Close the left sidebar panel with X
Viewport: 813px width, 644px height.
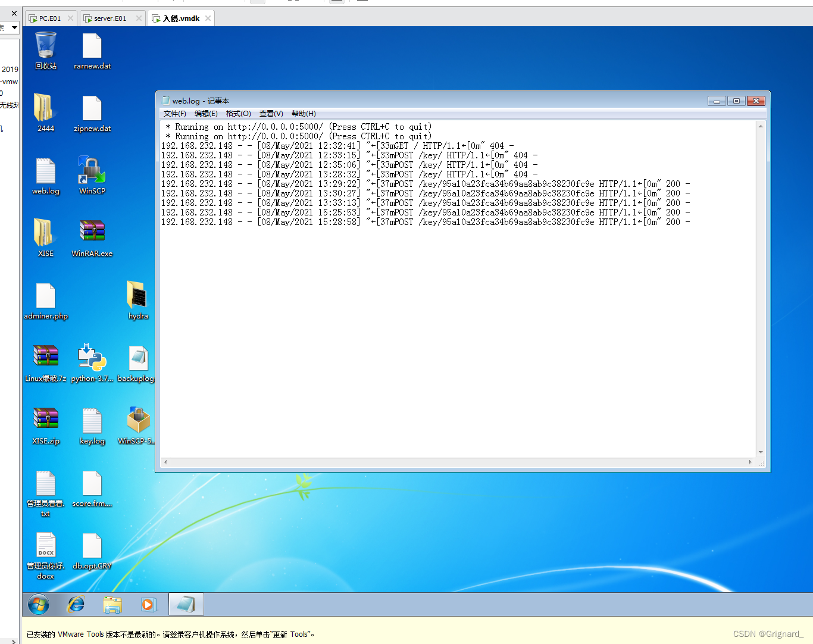click(x=14, y=13)
